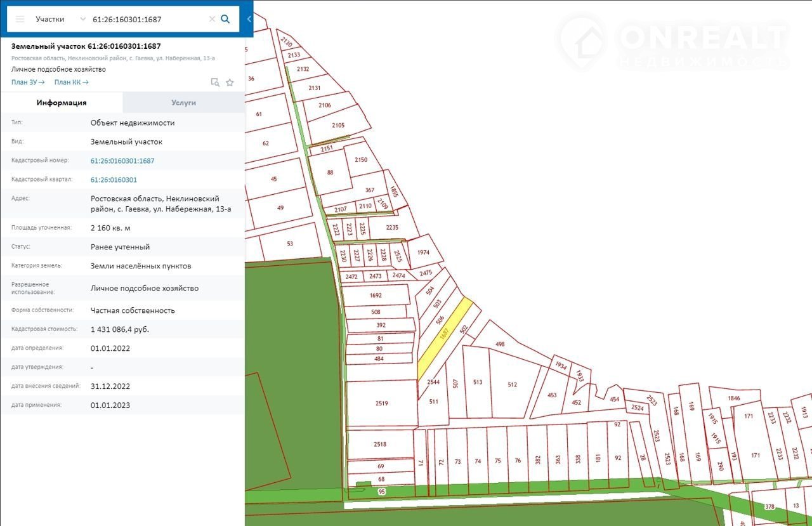Image resolution: width=812 pixels, height=526 pixels.
Task: Click parcel 1974 on the map
Action: click(424, 253)
